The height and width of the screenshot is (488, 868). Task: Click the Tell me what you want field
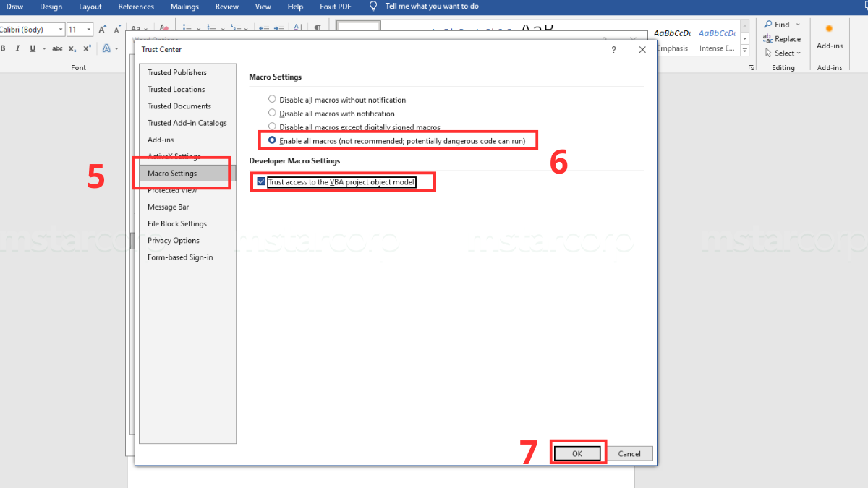432,7
